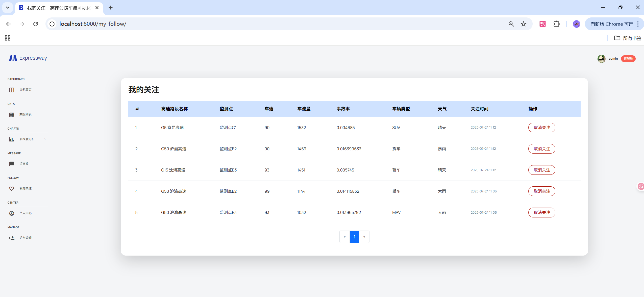Screen dimensions: 644x297
Task: Bookmark this page with star icon
Action: pos(524,24)
